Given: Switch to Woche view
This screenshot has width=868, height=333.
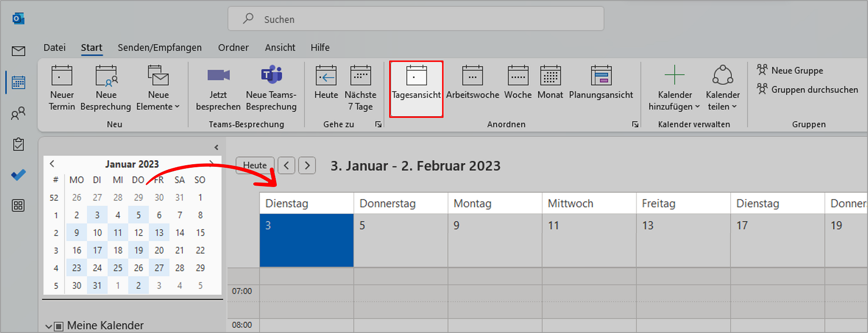Looking at the screenshot, I should click(x=518, y=83).
